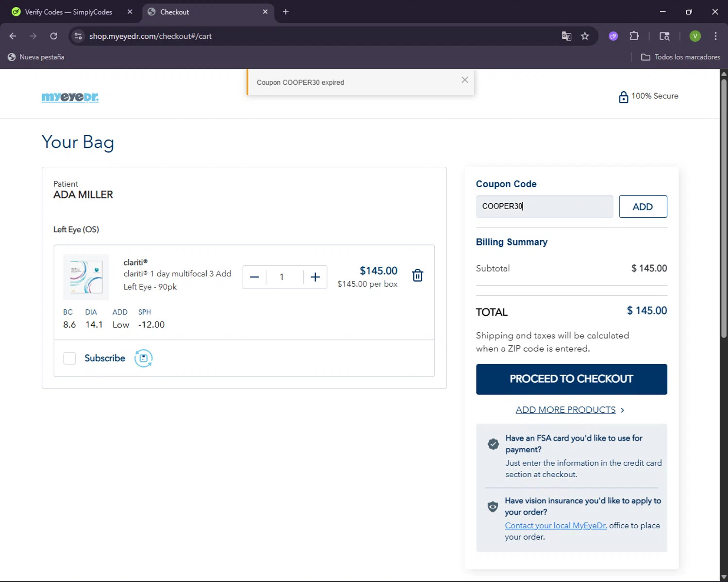Screen dimensions: 728x582
Task: Click the Left Eye (OS) label
Action: pos(76,229)
